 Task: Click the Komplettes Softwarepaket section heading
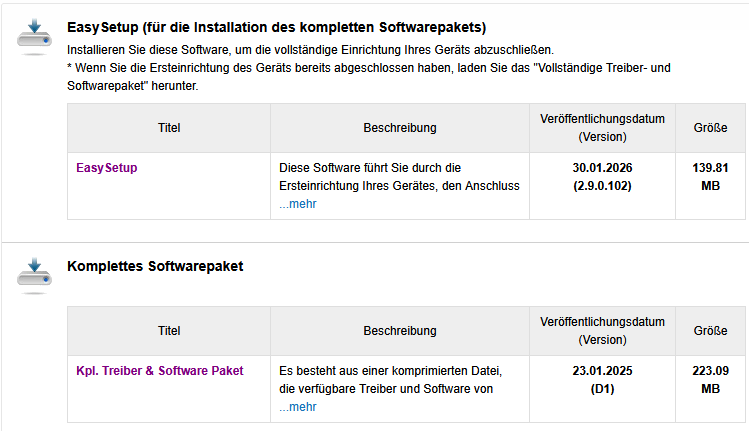tap(155, 266)
